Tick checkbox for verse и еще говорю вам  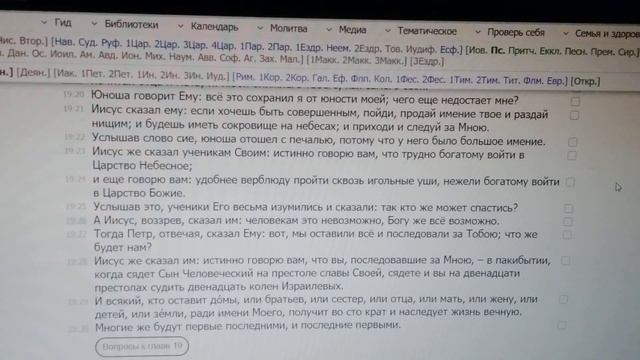click(x=570, y=182)
